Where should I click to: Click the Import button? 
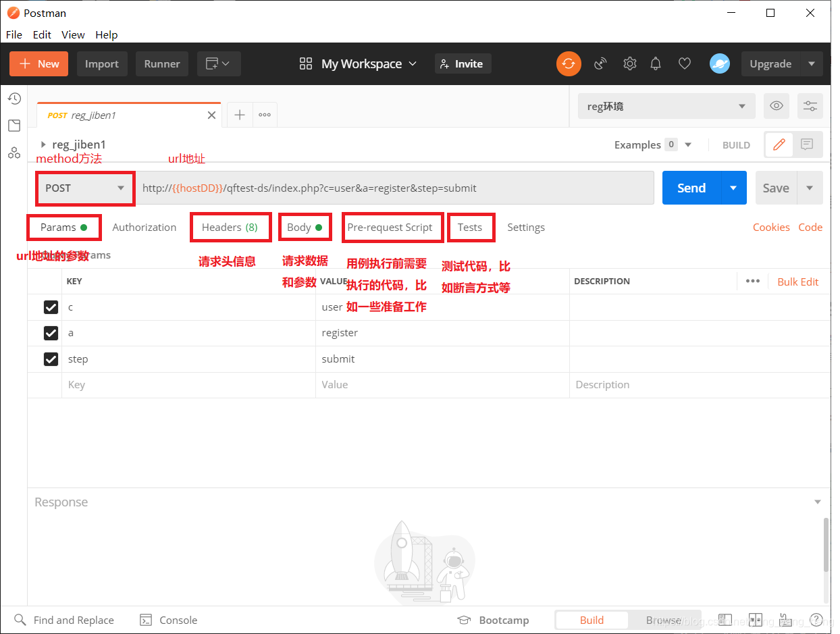[102, 63]
